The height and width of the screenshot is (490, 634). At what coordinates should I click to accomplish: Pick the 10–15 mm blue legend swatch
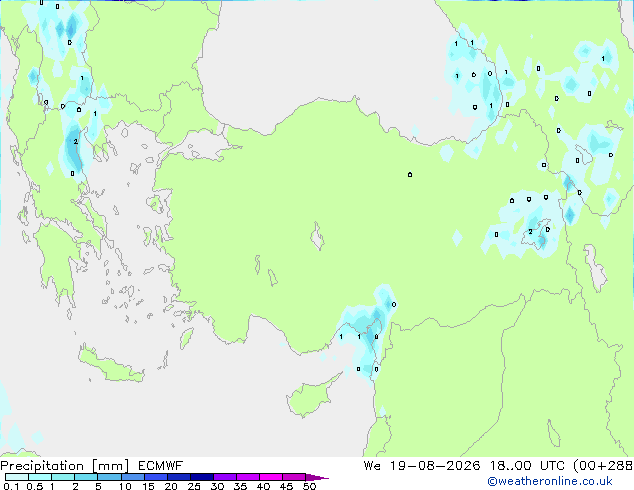(132, 477)
